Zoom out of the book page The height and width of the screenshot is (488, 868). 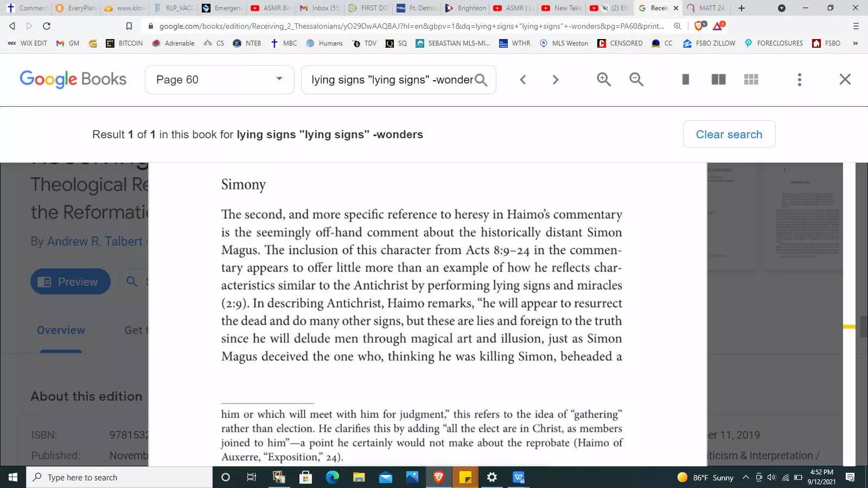click(x=636, y=80)
